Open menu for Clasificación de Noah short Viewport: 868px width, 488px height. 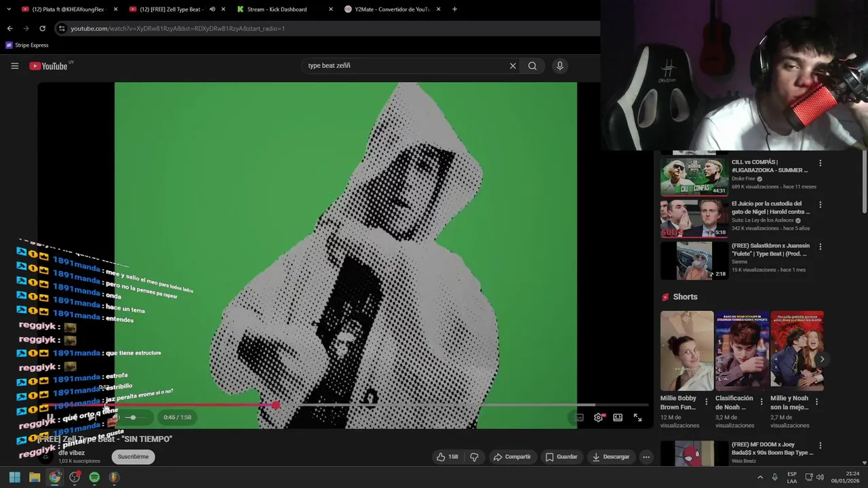point(762,402)
